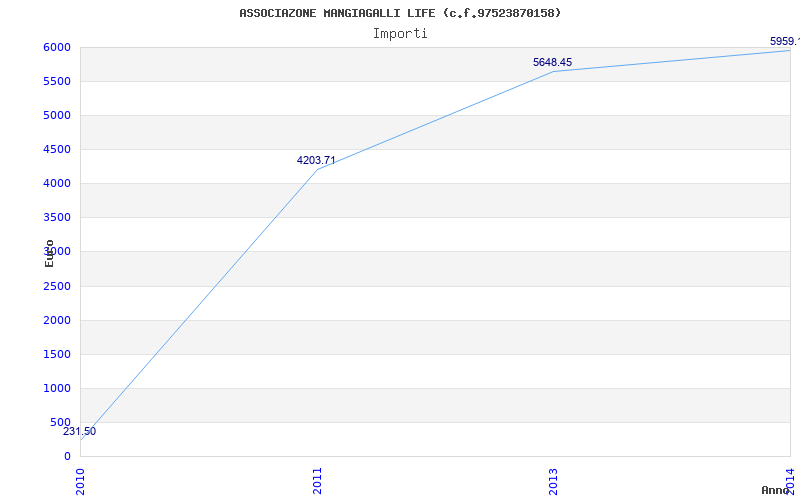
Task: Click the 4500 y-axis value
Action: coord(57,149)
